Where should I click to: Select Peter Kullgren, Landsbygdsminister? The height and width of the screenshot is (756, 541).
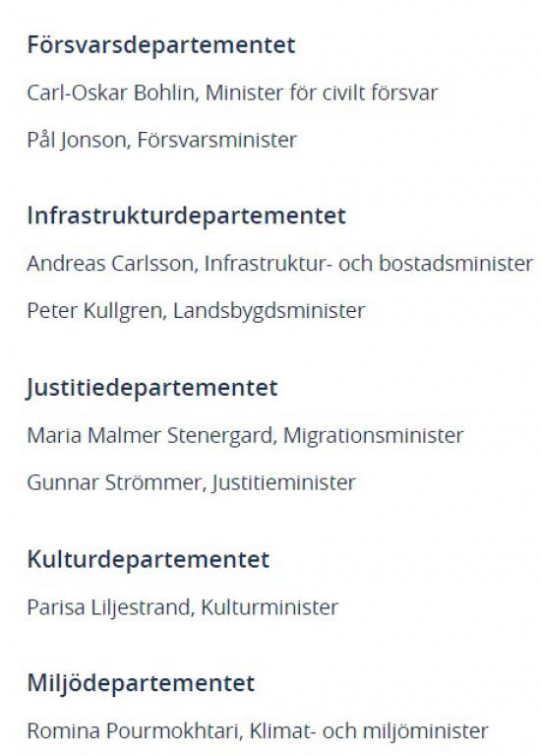196,310
